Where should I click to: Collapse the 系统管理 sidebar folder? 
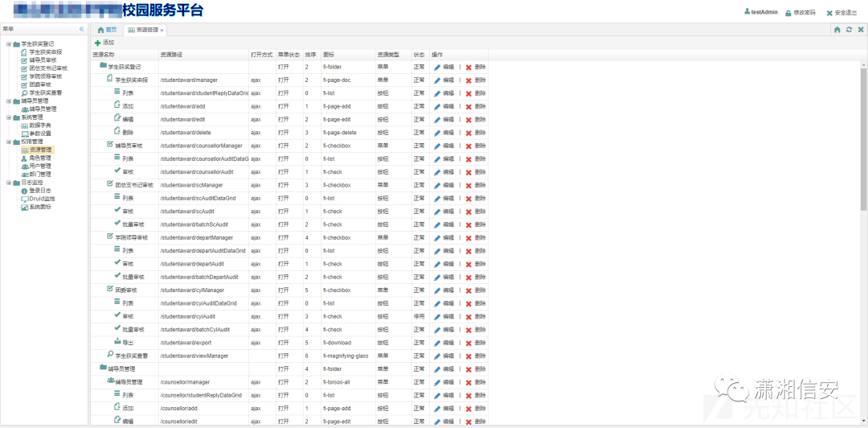[x=8, y=117]
